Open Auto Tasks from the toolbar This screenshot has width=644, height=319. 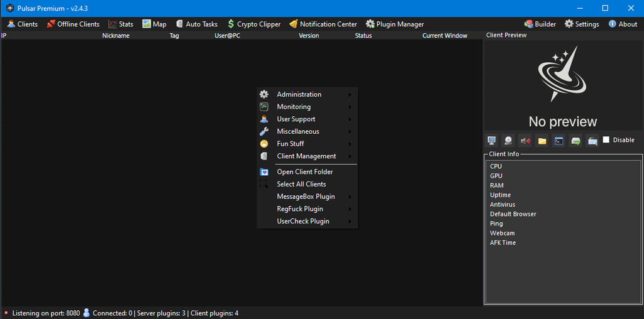click(x=196, y=24)
